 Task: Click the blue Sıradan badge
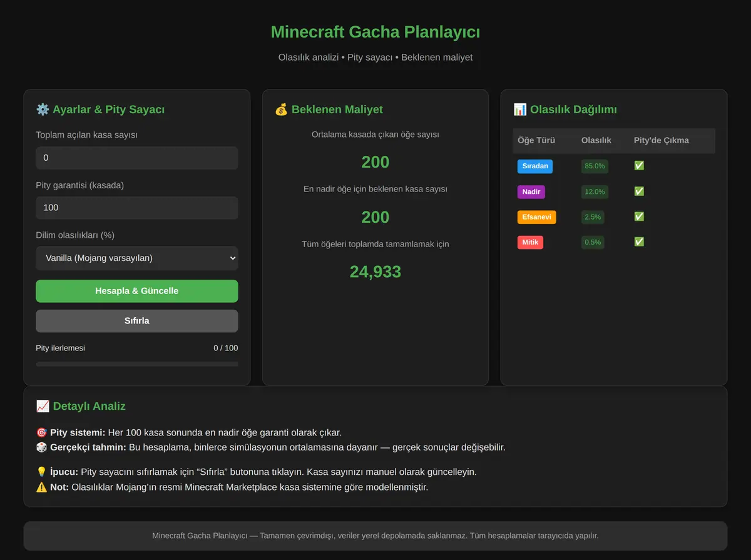535,166
